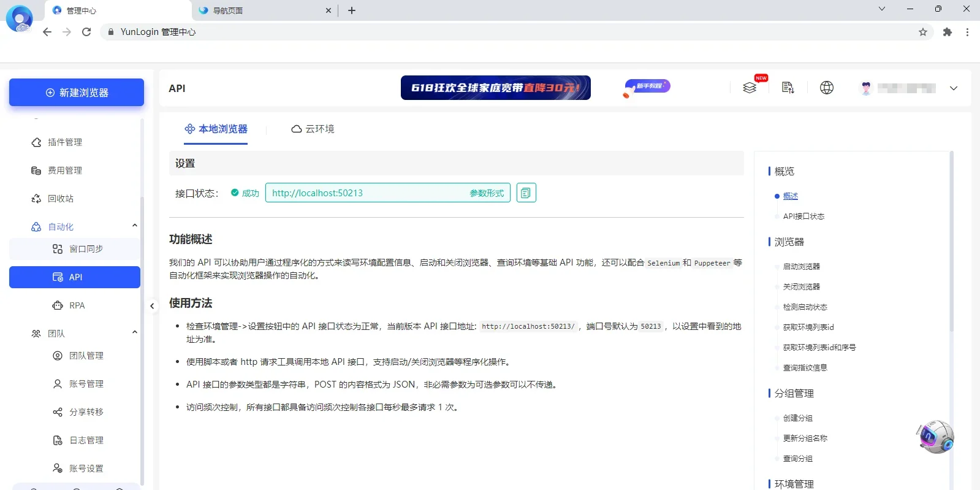The height and width of the screenshot is (490, 980).
Task: Jump to API接口状态 in the outline
Action: click(803, 216)
